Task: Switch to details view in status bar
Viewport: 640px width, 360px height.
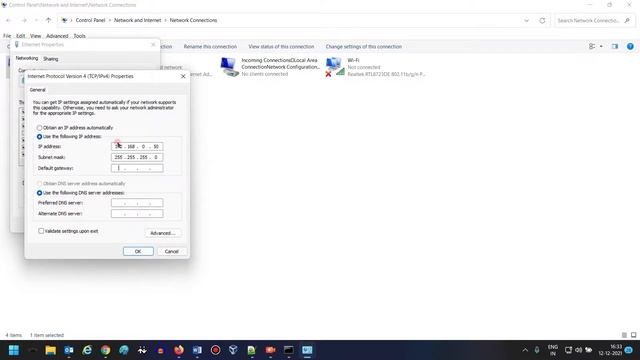Action: coord(624,335)
